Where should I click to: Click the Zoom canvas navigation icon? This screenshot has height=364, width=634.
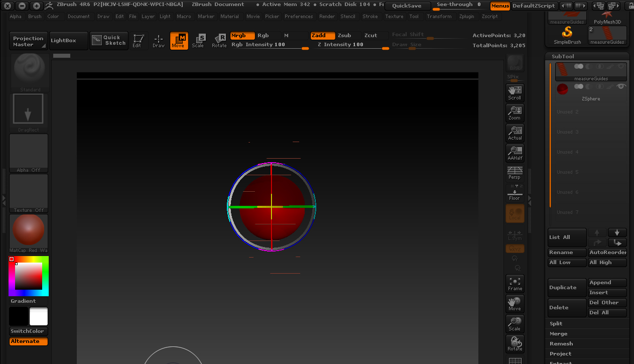click(515, 113)
